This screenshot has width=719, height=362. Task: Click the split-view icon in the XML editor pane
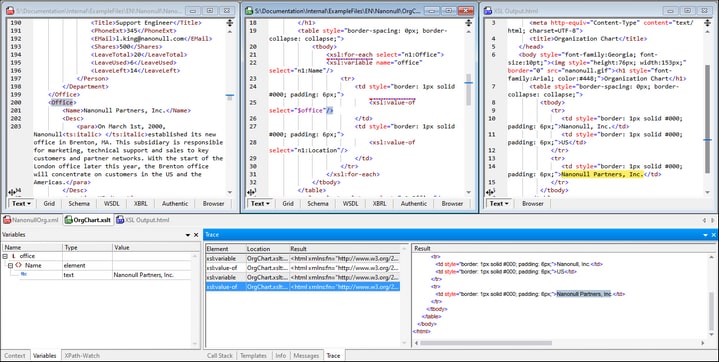point(230,23)
